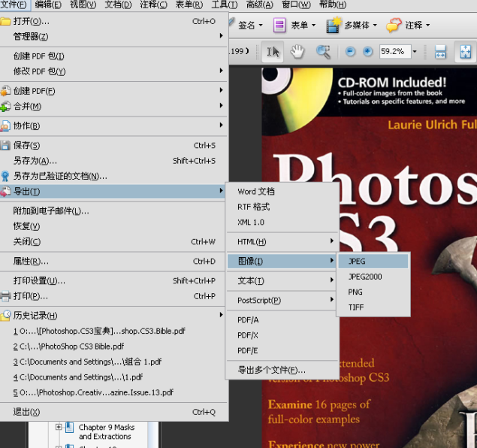Click 另存为(A)... Save As entry
Image resolution: width=477 pixels, height=448 pixels.
113,160
